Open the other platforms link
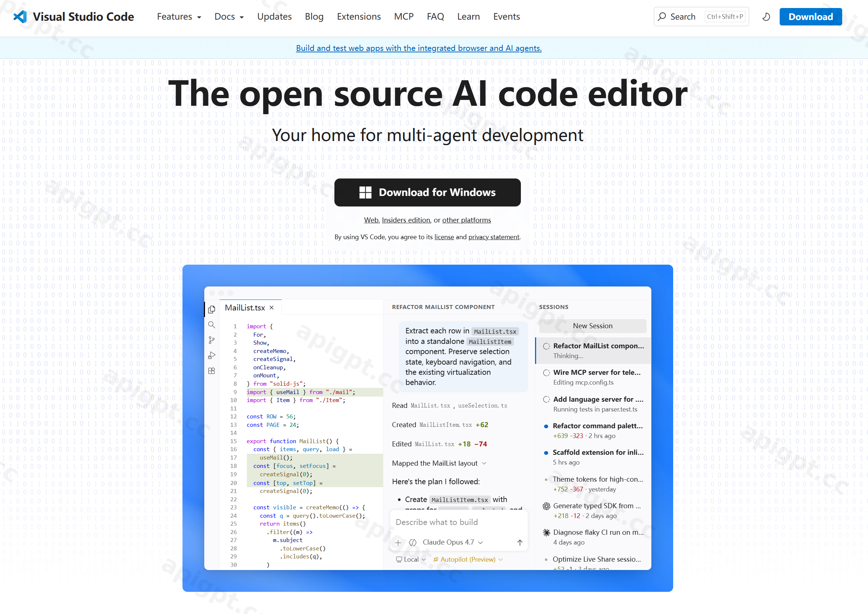Screen dimensions: 868x614 [466, 220]
